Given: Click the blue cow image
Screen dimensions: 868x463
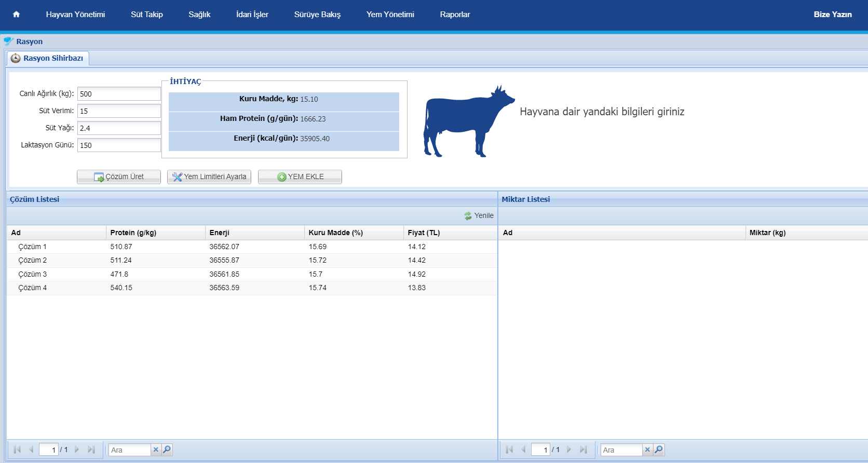Looking at the screenshot, I should [x=468, y=121].
